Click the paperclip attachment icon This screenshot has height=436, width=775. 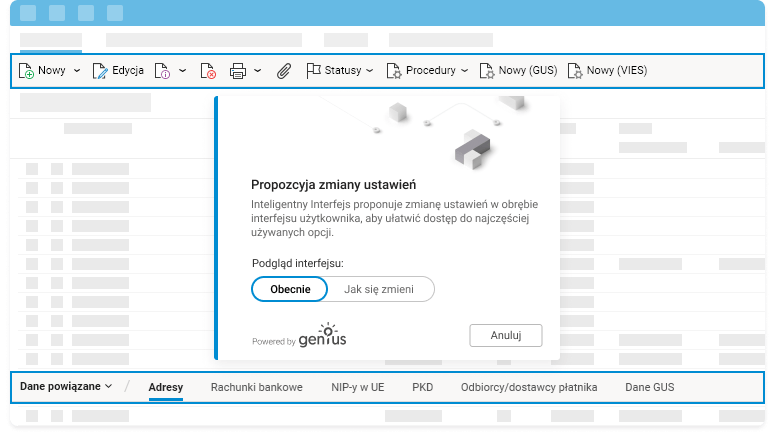click(x=284, y=71)
